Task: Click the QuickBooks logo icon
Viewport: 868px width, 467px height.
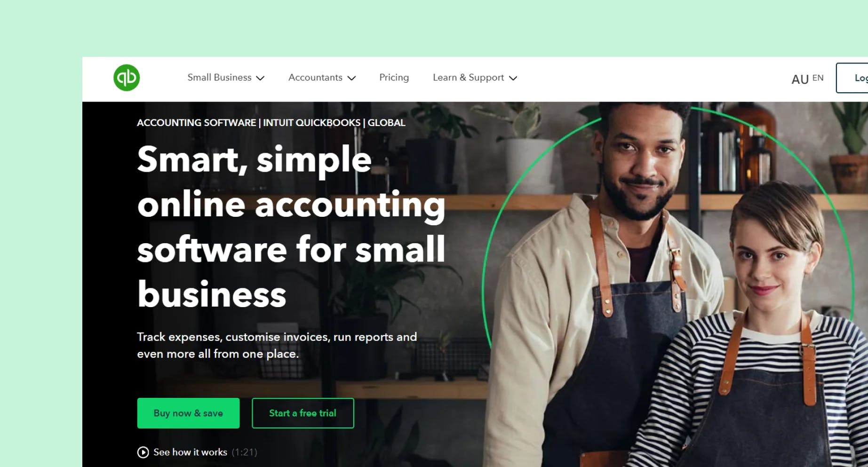Action: tap(127, 78)
